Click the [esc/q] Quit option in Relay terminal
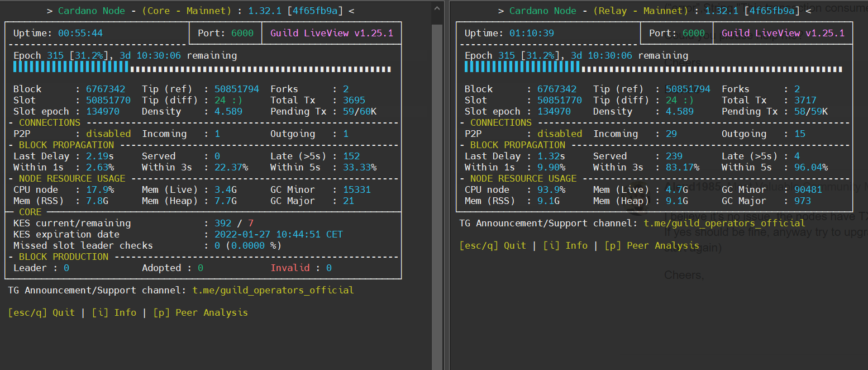This screenshot has height=370, width=868. [493, 245]
